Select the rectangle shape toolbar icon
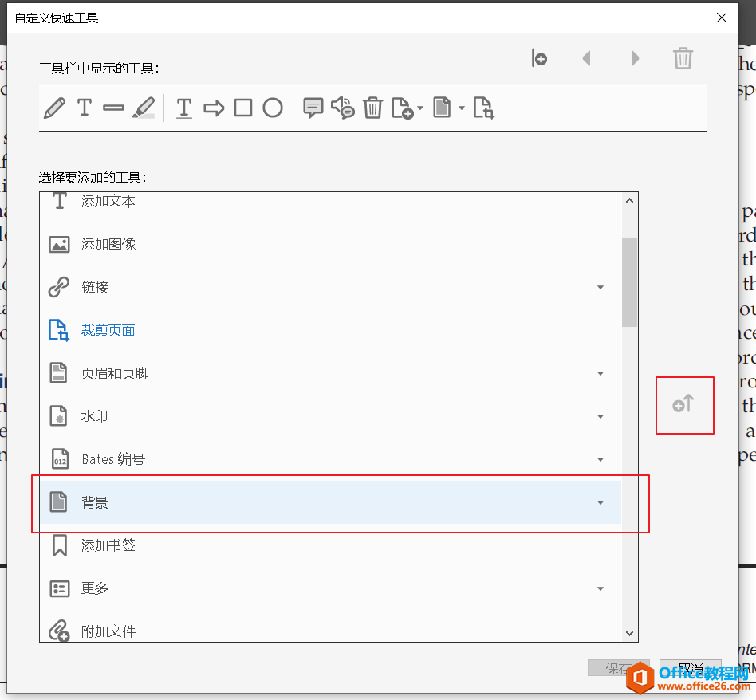The width and height of the screenshot is (756, 700). coord(243,108)
